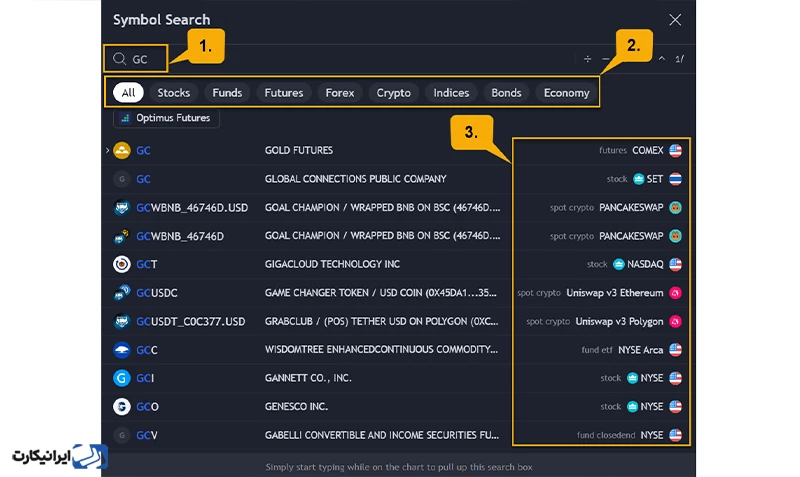Click GIGACLOUD TECHNOLOGY INC description

point(332,264)
